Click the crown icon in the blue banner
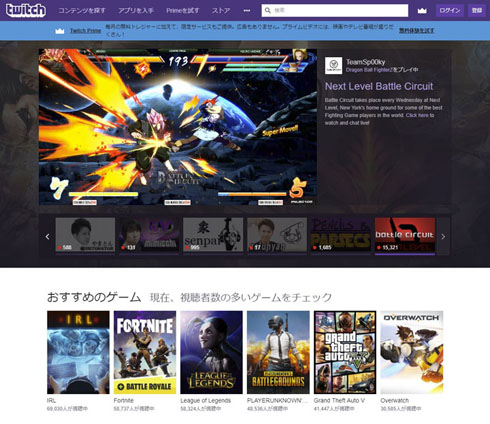The width and height of the screenshot is (490, 424). 60,31
